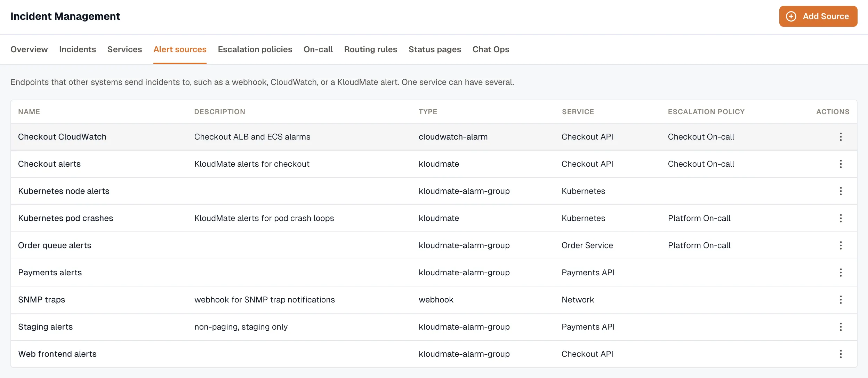Click 'non-paging, staging only' description
Viewport: 868px width, 378px height.
pos(241,327)
